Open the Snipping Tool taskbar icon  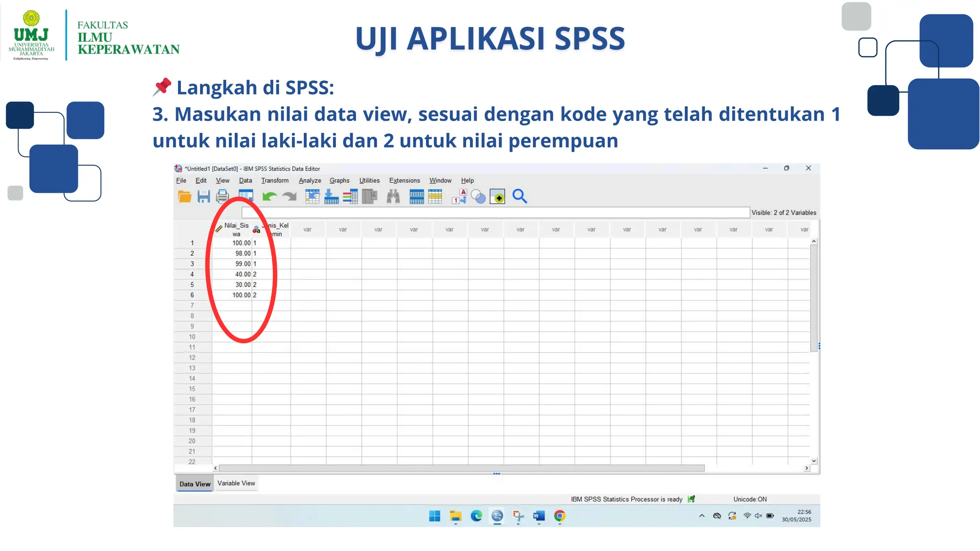click(x=518, y=516)
